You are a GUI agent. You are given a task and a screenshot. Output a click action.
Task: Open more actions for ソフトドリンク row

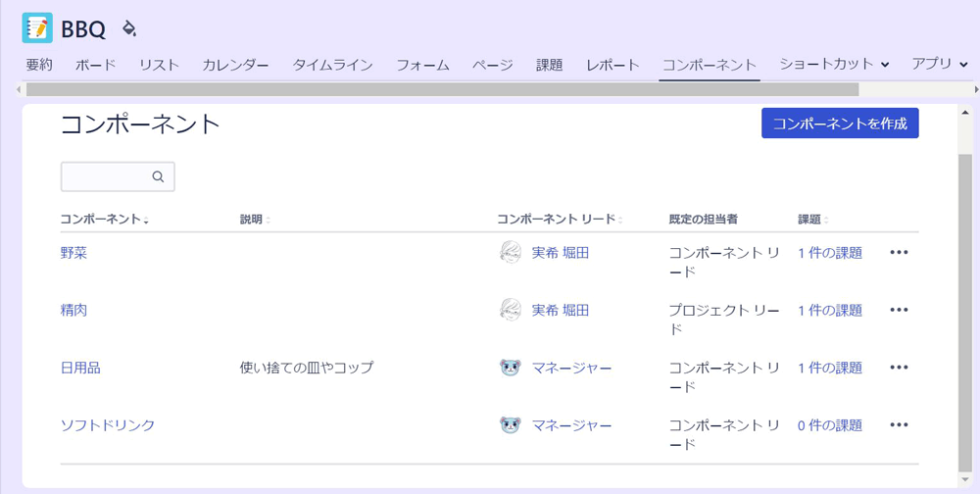[899, 424]
